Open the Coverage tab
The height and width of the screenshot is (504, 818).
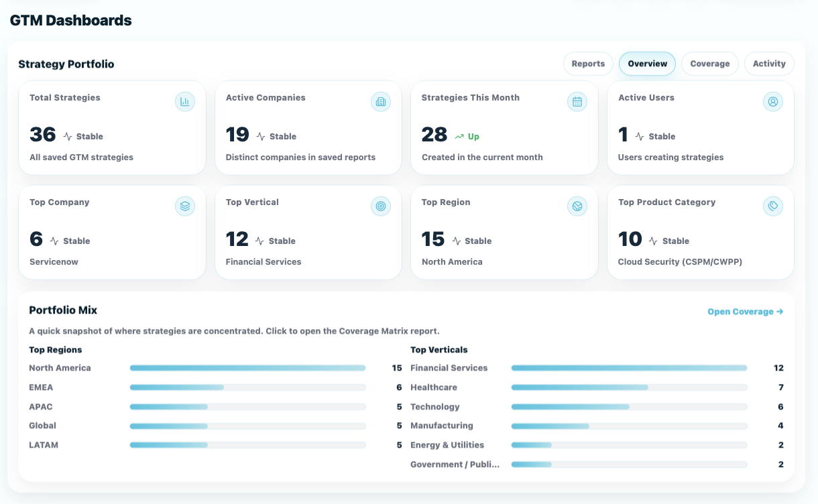click(710, 64)
